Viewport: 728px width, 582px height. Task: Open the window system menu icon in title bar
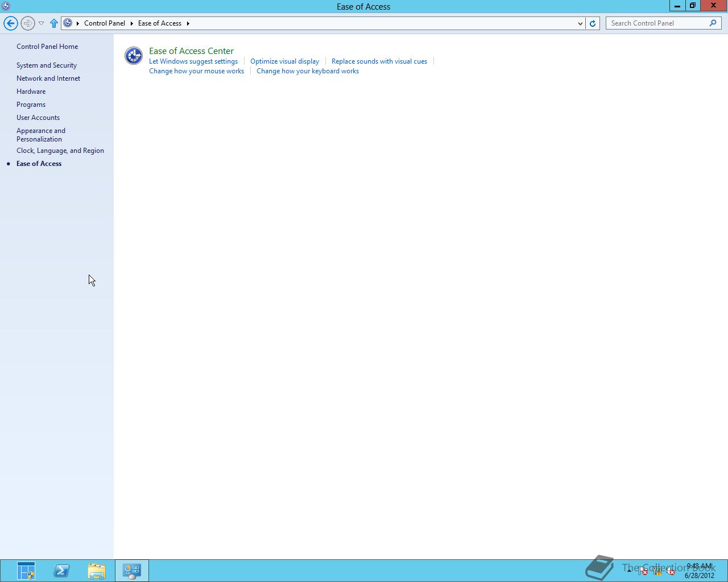coord(6,6)
